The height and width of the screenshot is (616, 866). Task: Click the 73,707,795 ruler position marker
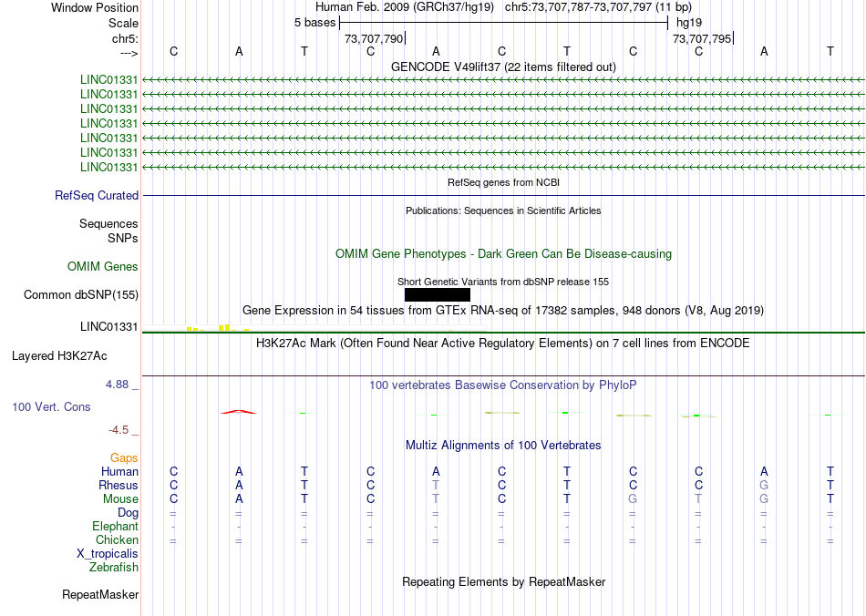[x=702, y=38]
